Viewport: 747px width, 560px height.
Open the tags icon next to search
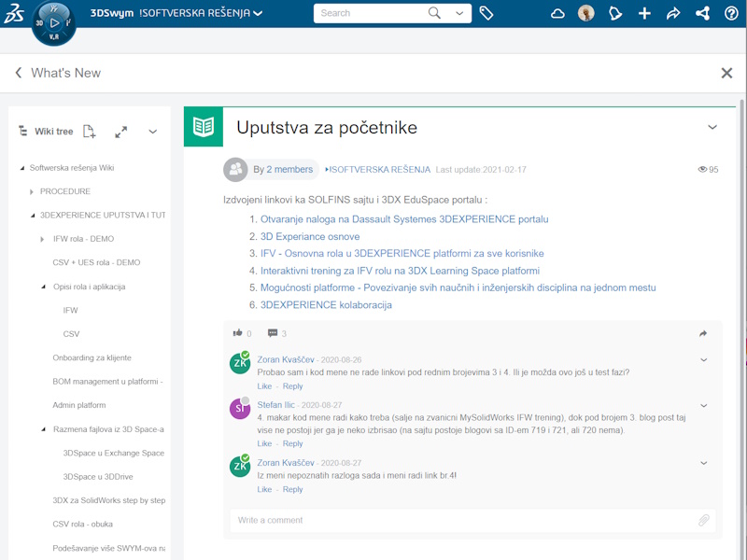coord(487,14)
